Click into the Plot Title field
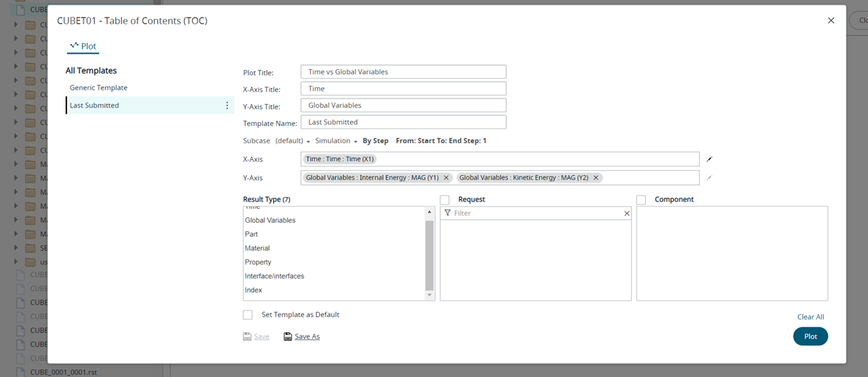The width and height of the screenshot is (868, 377). tap(403, 72)
